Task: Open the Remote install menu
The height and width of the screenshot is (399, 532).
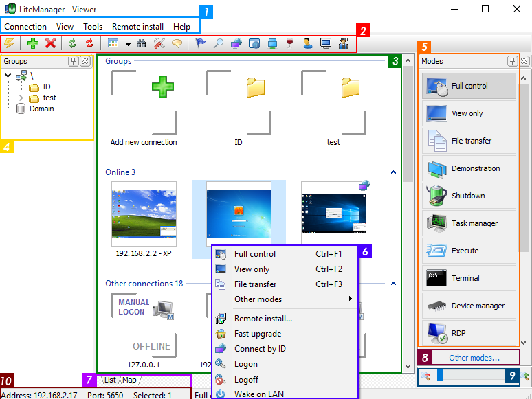Action: (x=137, y=27)
